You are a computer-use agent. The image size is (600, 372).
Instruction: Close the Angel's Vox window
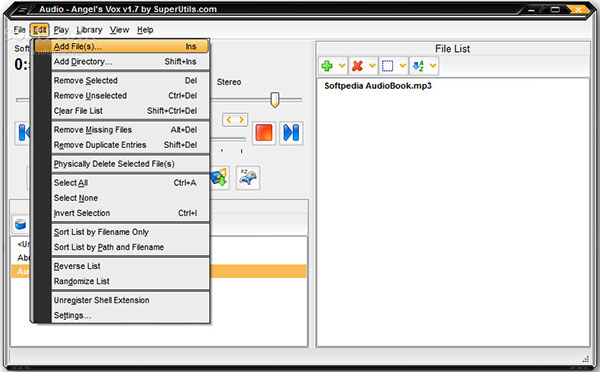tap(578, 10)
